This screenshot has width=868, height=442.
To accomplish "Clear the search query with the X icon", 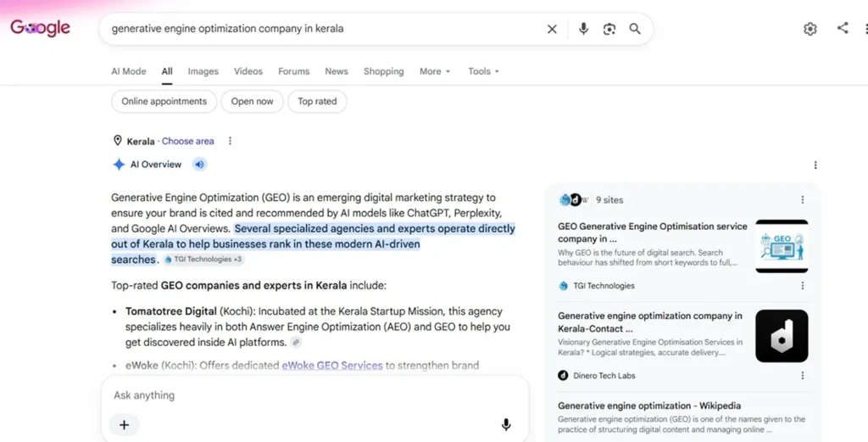I will (x=552, y=30).
